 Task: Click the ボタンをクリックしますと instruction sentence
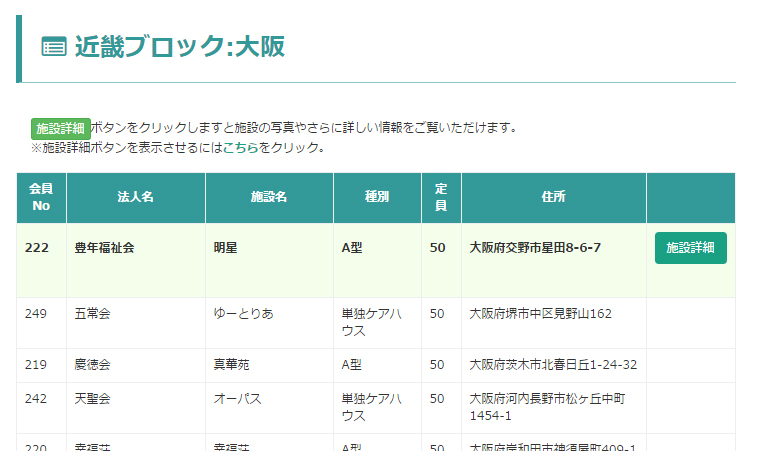coord(304,128)
